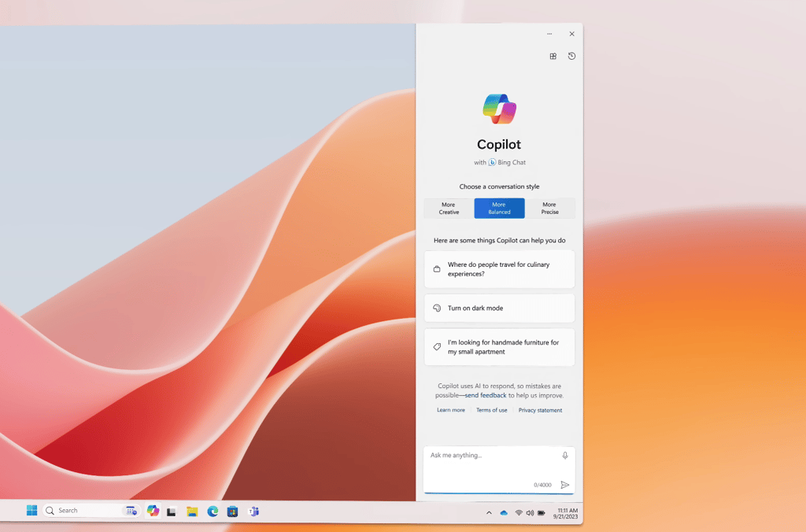Expand the hidden system tray icons chevron
This screenshot has width=806, height=532.
[489, 512]
